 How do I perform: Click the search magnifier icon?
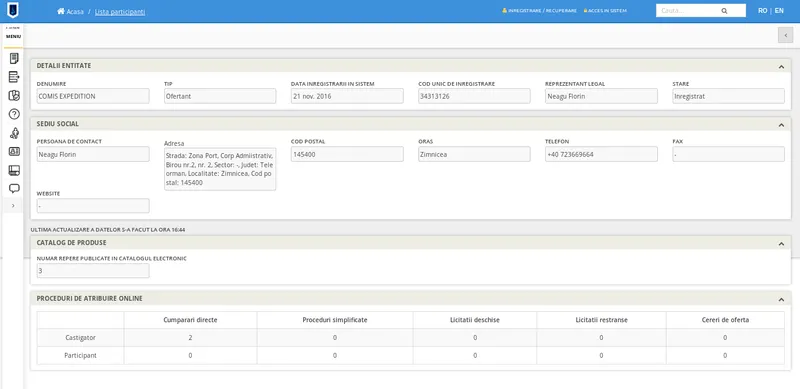click(x=724, y=11)
